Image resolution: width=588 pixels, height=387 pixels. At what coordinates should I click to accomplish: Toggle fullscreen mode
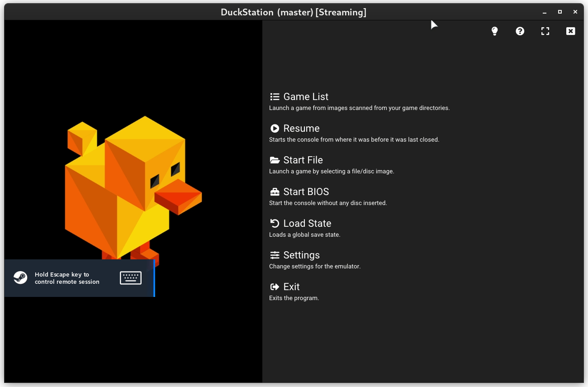[545, 31]
